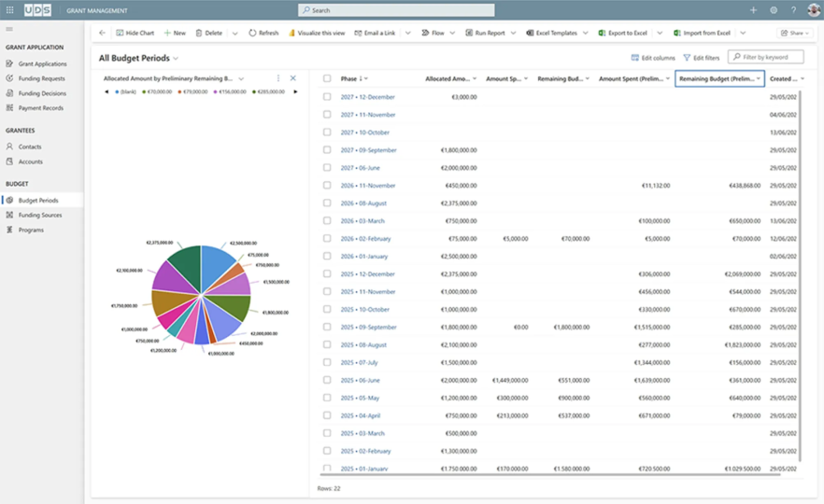
Task: Create a new record with New
Action: coord(175,33)
